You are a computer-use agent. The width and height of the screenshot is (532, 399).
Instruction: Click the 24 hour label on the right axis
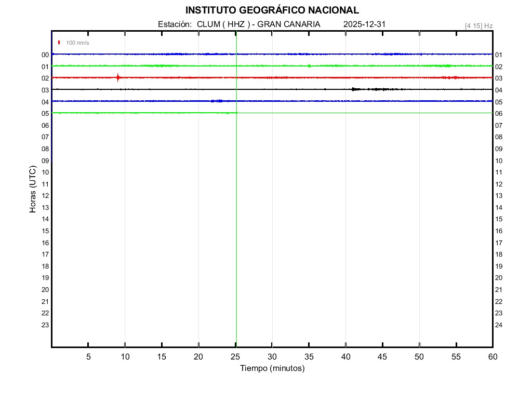[x=499, y=325]
